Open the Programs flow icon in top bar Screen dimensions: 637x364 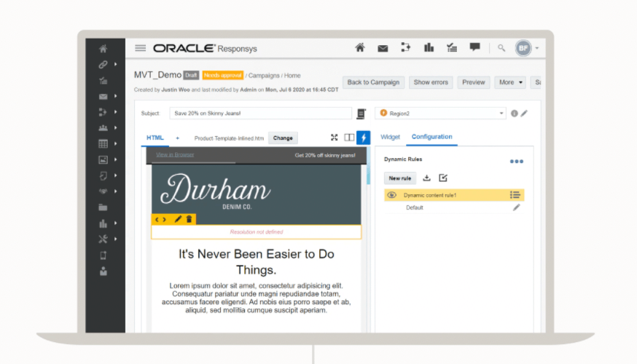405,47
